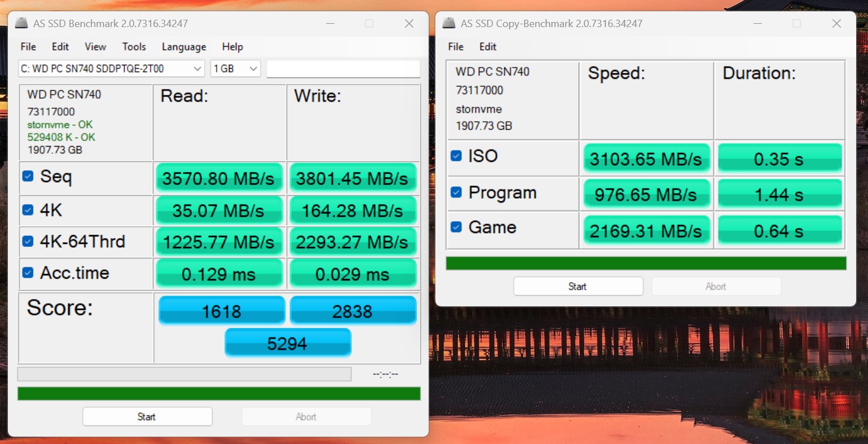The height and width of the screenshot is (444, 868).
Task: Expand the 1 GB test size dropdown
Action: click(x=235, y=69)
